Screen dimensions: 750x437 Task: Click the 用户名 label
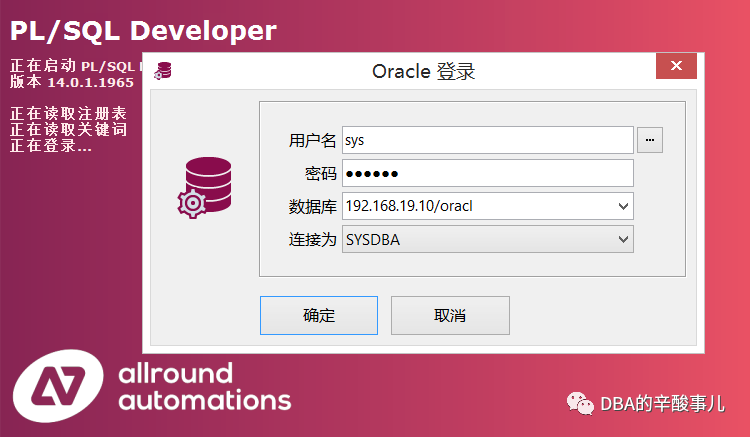click(313, 141)
